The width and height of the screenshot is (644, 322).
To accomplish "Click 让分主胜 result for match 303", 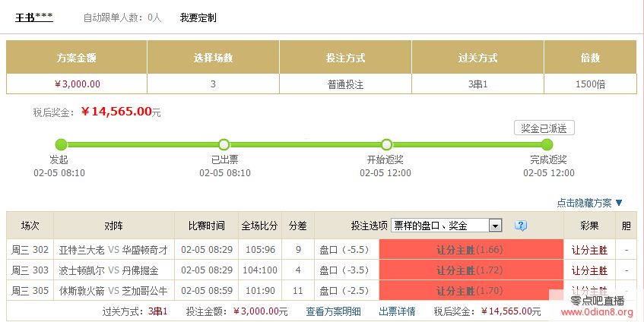I will (589, 270).
